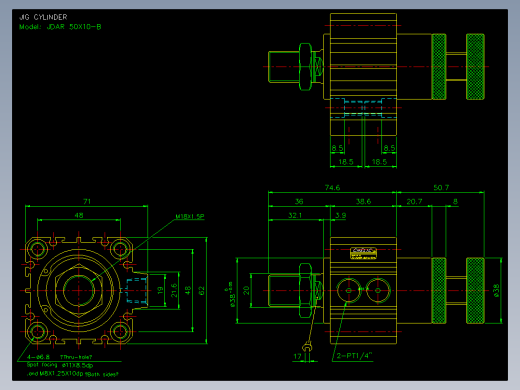Click the 74.6 overall length dimension
Image resolution: width=520 pixels, height=390 pixels.
click(332, 188)
